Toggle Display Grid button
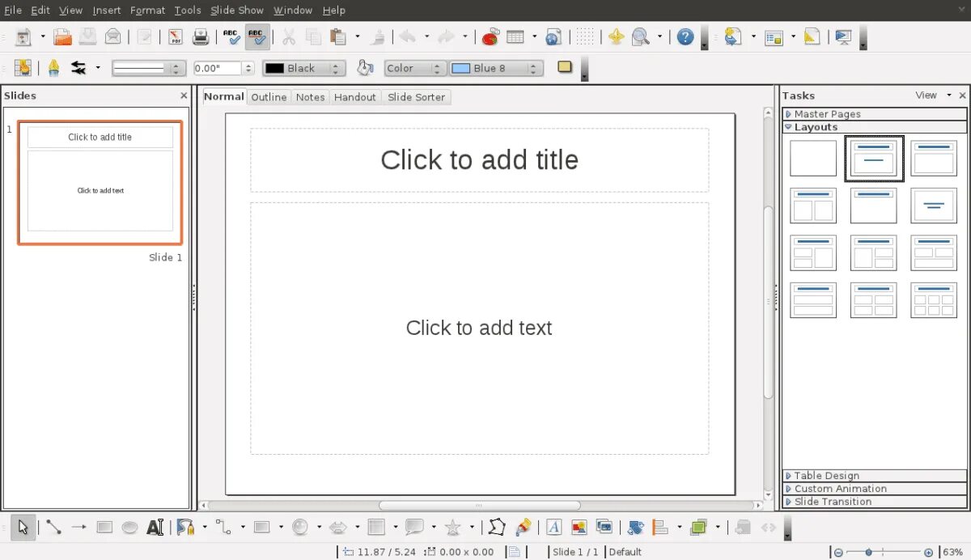This screenshot has height=560, width=971. pyautogui.click(x=585, y=37)
